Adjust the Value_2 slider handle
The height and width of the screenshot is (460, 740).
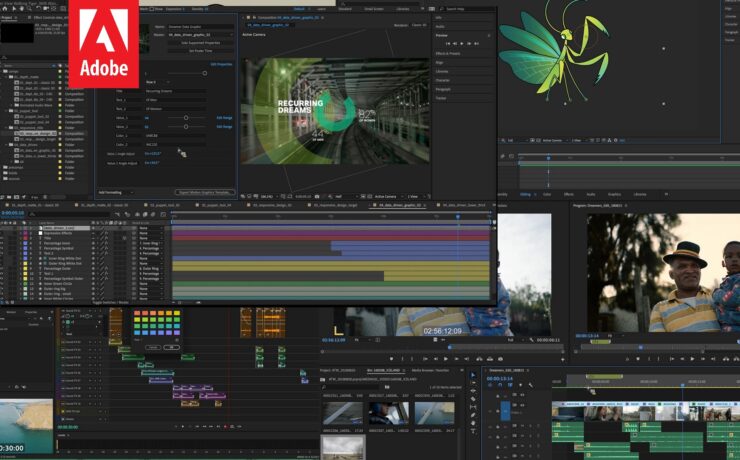[x=186, y=126]
